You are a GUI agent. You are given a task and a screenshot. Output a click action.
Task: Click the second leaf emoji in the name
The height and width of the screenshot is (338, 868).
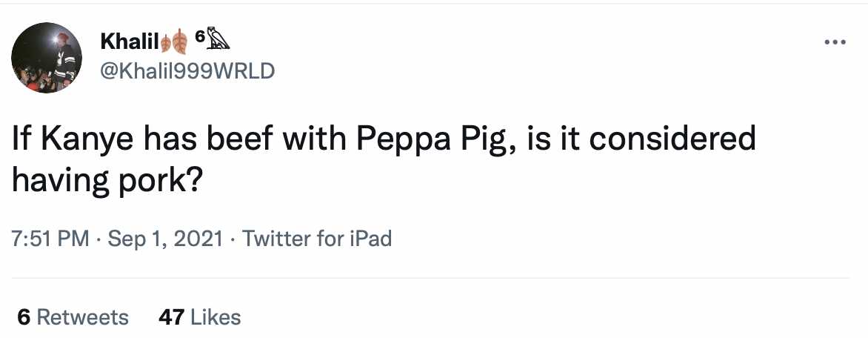coord(179,42)
